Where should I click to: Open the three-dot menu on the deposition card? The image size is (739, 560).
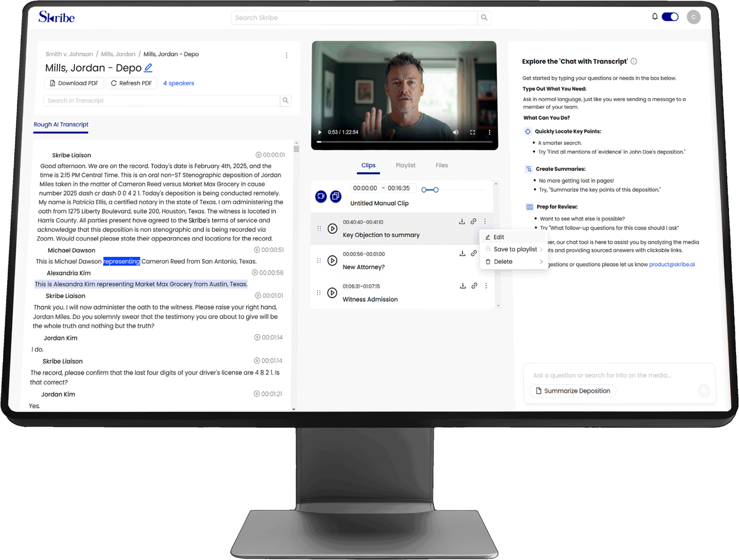click(x=287, y=54)
